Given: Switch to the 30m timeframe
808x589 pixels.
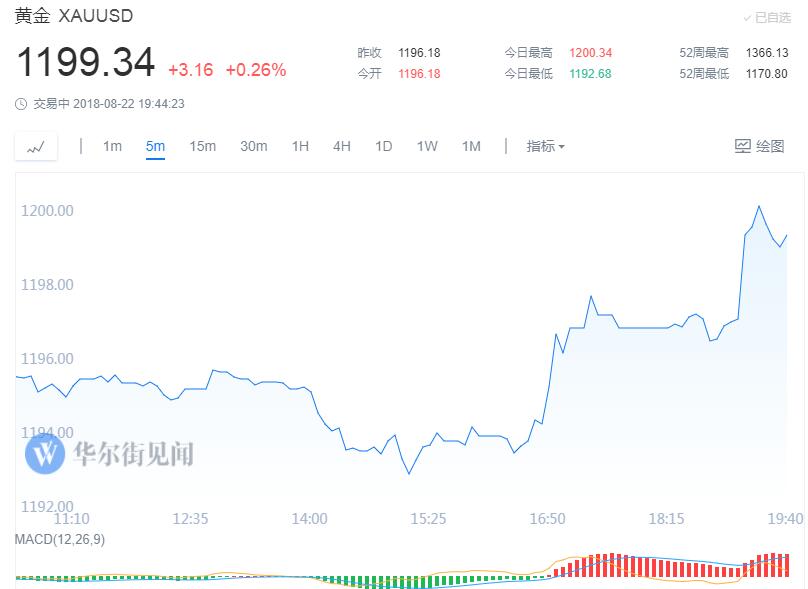Looking at the screenshot, I should pyautogui.click(x=254, y=146).
